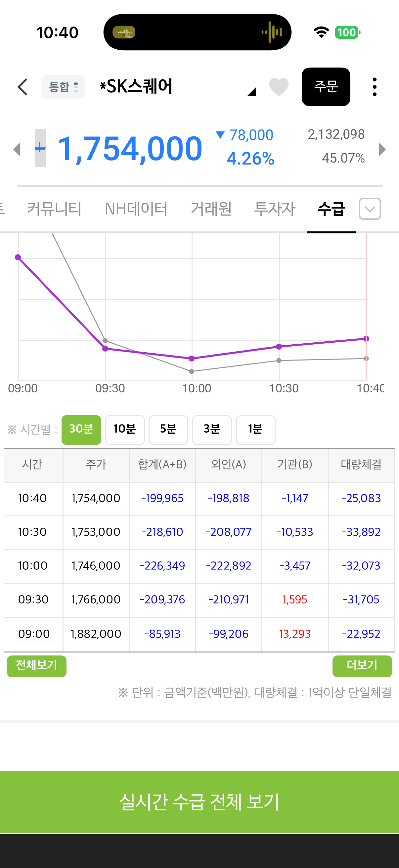The image size is (399, 868).
Task: Tap the 더보기 button below table
Action: [x=362, y=666]
